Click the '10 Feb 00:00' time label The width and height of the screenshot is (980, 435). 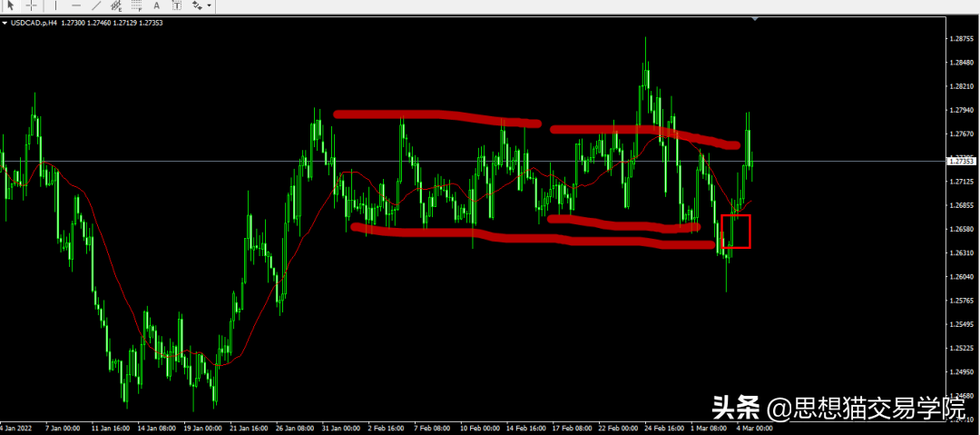click(x=481, y=429)
